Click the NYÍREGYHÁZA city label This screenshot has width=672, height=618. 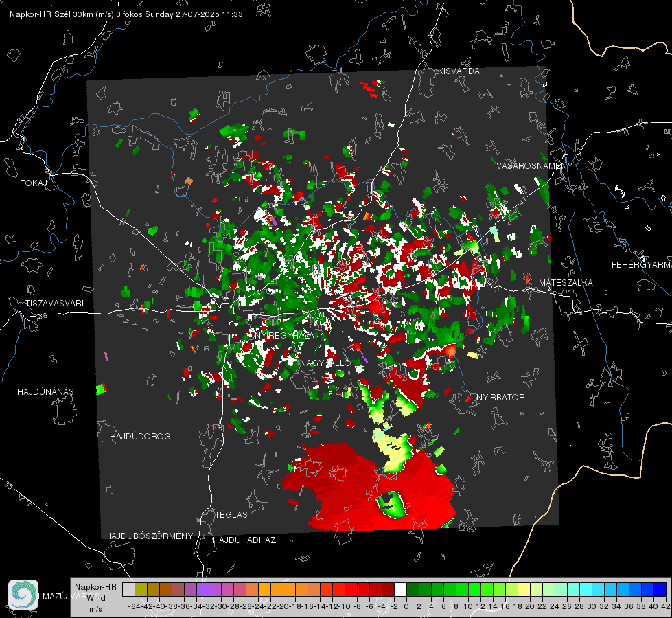tap(284, 335)
